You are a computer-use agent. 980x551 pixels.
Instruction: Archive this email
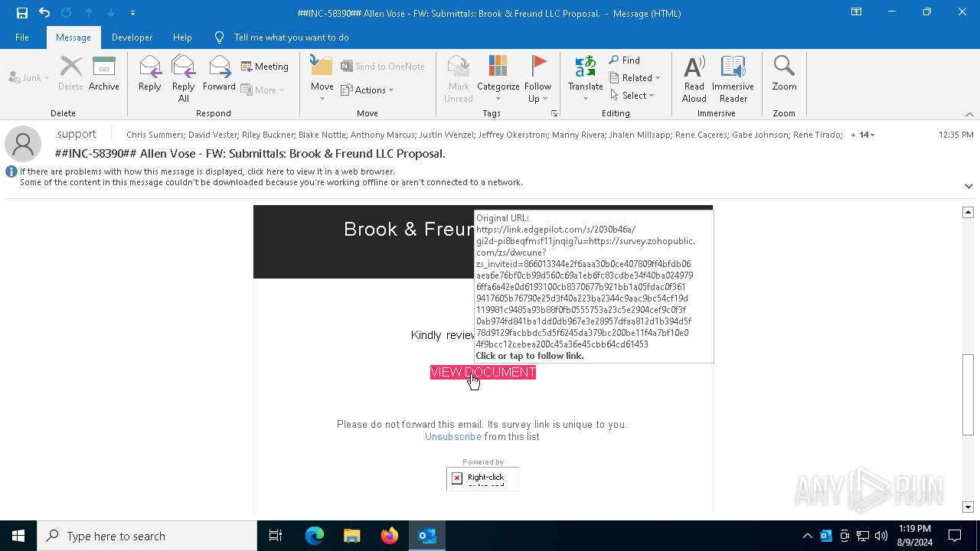(x=104, y=74)
